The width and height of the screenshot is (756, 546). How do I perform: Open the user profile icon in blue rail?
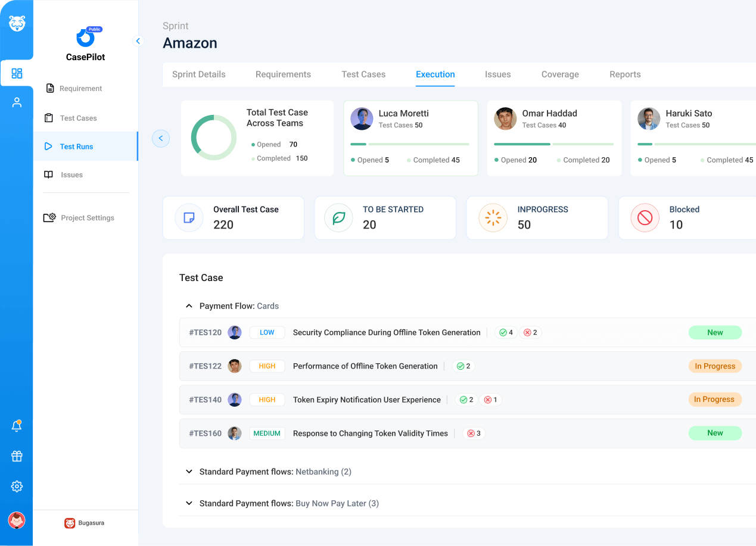coord(17,102)
